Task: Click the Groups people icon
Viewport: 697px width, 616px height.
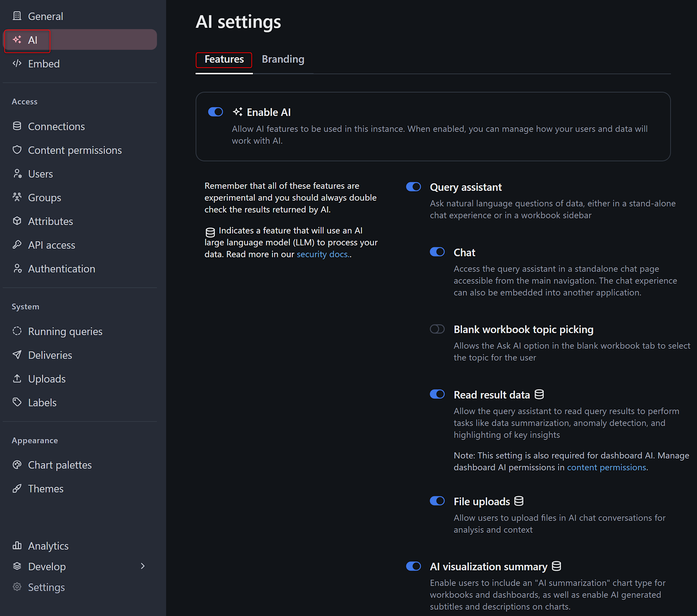Action: point(17,197)
